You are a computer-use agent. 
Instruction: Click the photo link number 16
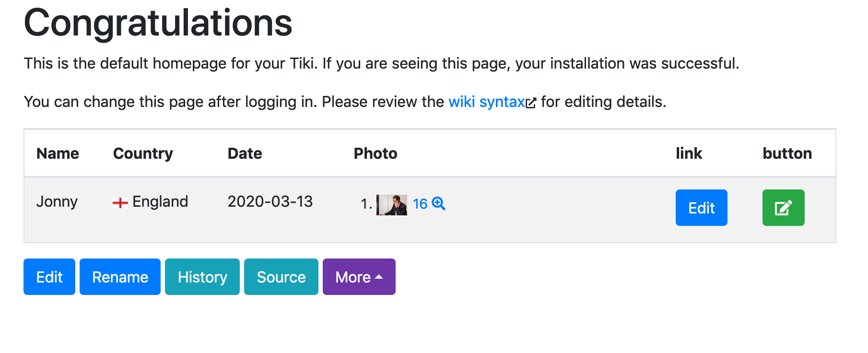(x=420, y=204)
